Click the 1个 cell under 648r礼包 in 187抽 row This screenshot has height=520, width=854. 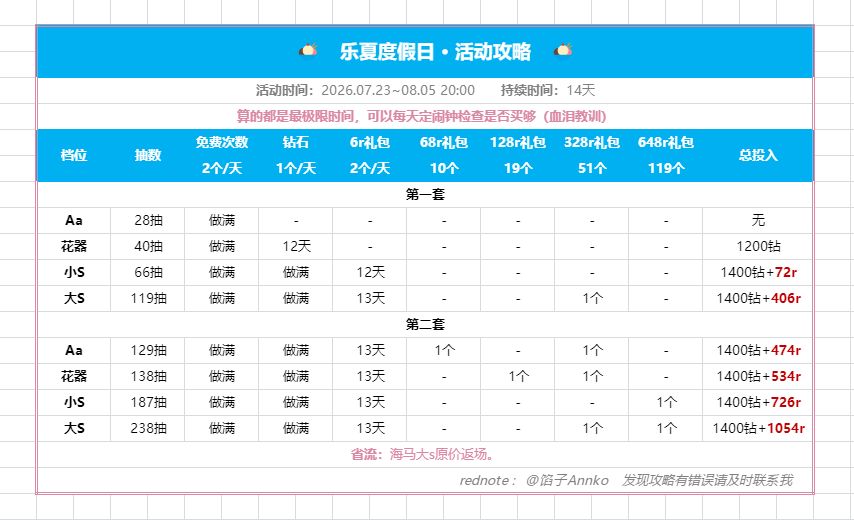tap(666, 402)
